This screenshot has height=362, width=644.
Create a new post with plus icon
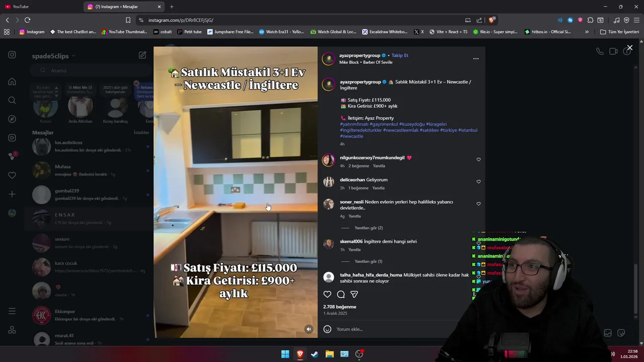click(12, 194)
